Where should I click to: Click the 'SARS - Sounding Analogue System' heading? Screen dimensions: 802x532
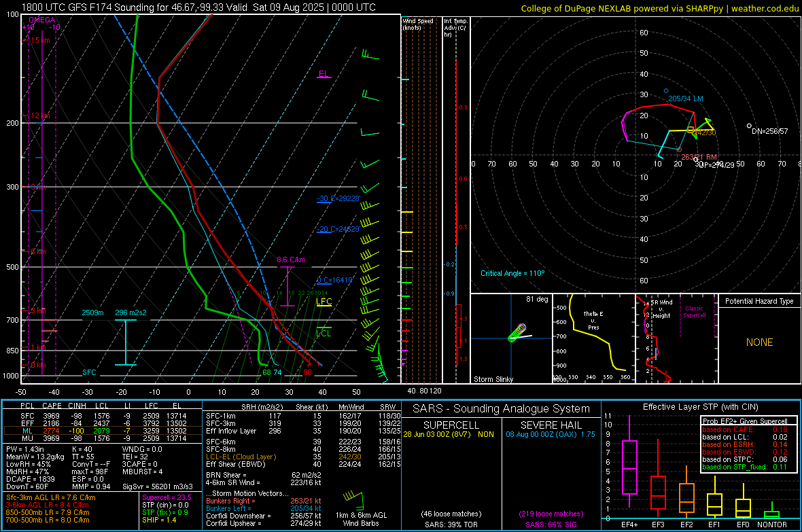(502, 409)
